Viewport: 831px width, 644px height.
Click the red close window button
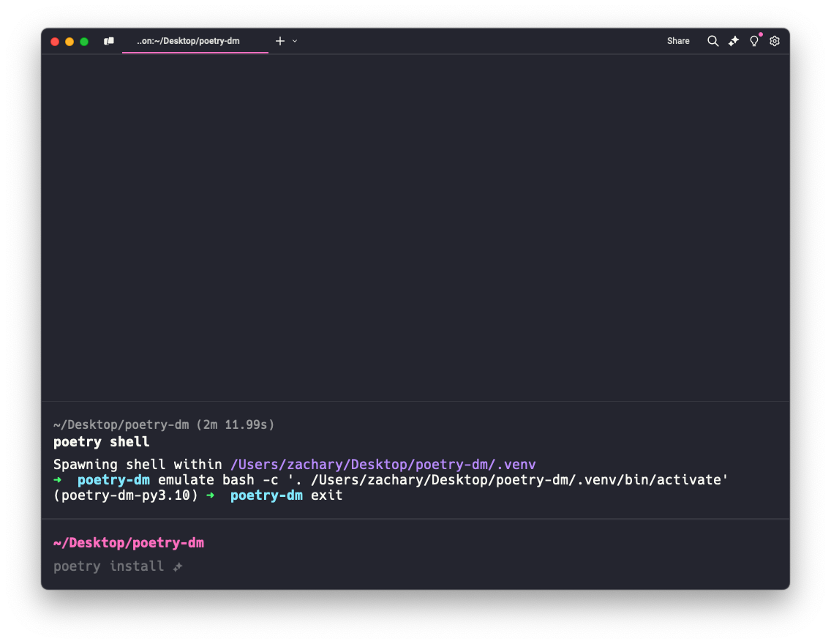(55, 41)
